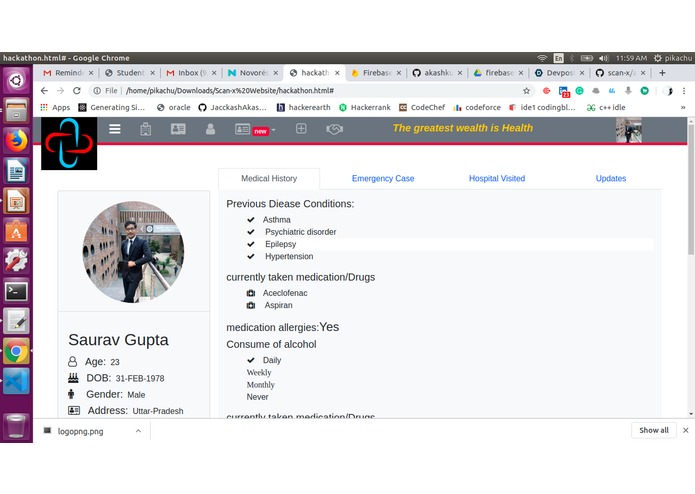Click Show all downloads button
The image size is (695, 494).
point(654,430)
